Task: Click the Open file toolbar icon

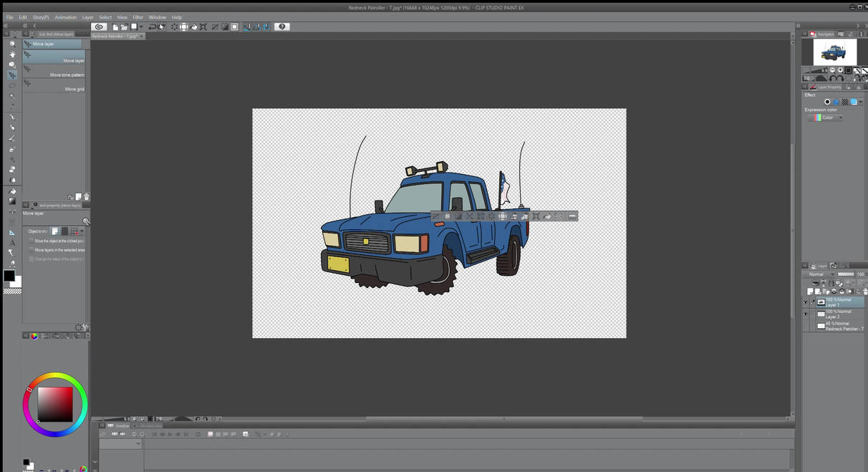Action: pos(124,27)
